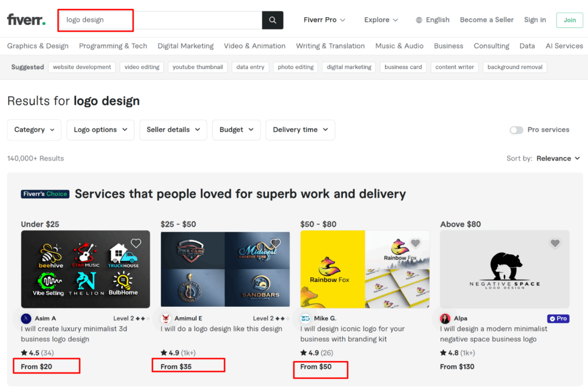The width and height of the screenshot is (588, 387).
Task: Click the Asim A seller name
Action: [x=46, y=319]
